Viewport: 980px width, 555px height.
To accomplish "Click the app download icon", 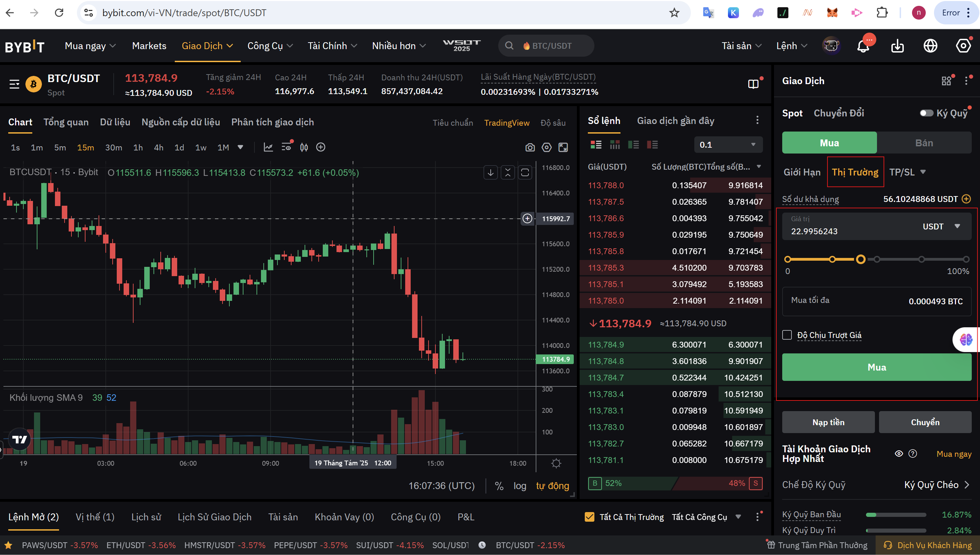I will click(x=897, y=46).
